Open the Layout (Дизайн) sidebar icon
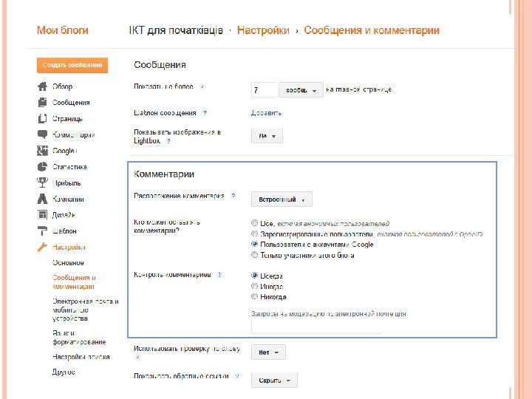This screenshot has height=399, width=532. [42, 215]
